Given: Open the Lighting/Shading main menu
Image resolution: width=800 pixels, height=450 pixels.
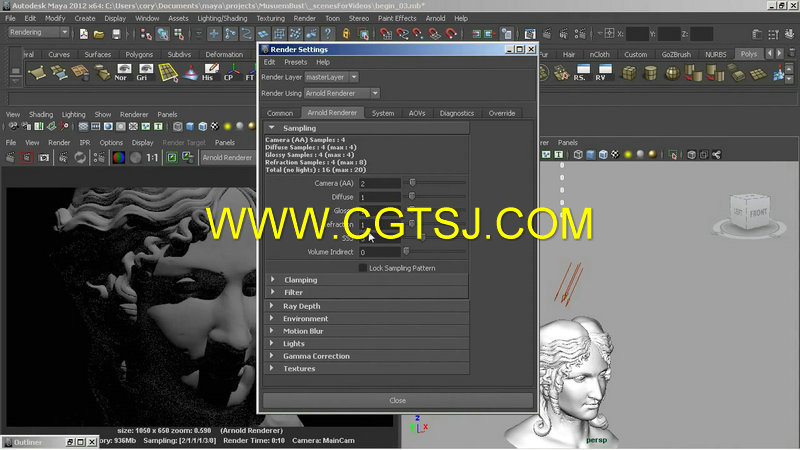Looking at the screenshot, I should pos(222,18).
